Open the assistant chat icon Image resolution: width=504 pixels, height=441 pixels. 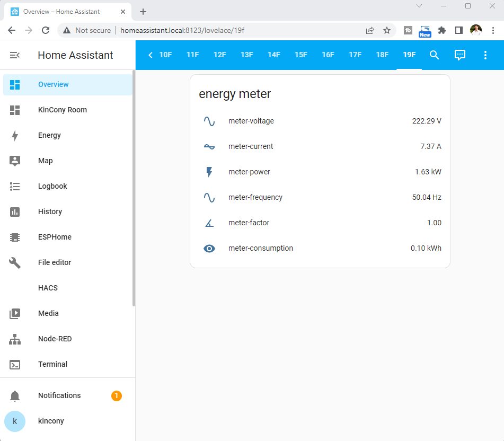pyautogui.click(x=460, y=55)
